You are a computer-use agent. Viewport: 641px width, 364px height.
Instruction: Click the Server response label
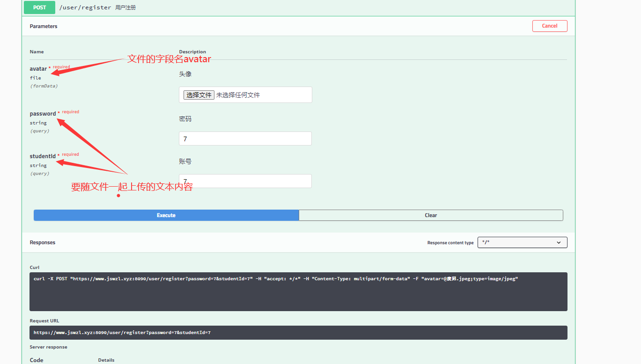(x=49, y=347)
